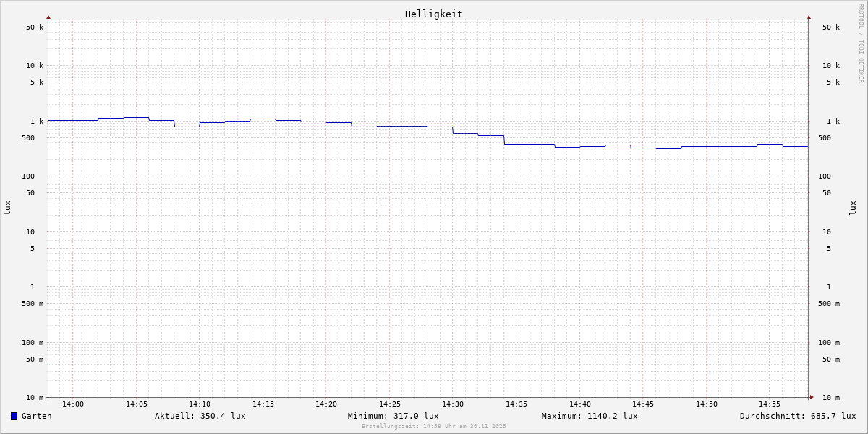
Task: Select the 14:00 time axis label
Action: pos(73,404)
